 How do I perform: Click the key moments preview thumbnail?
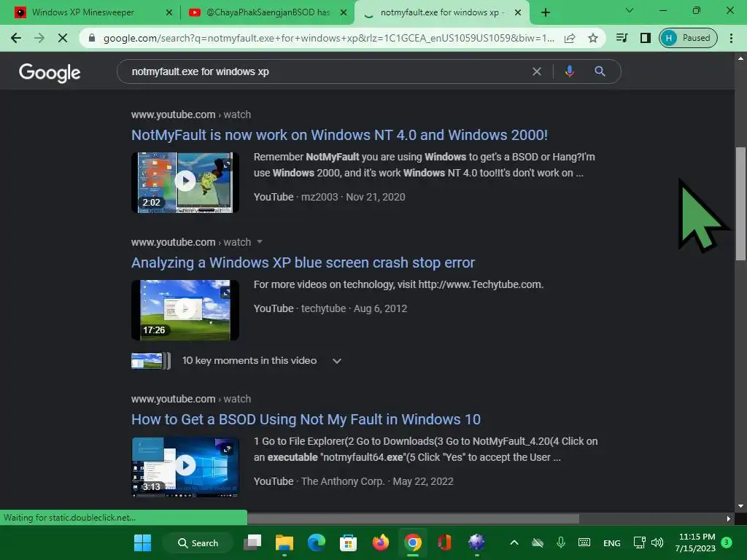pyautogui.click(x=150, y=361)
